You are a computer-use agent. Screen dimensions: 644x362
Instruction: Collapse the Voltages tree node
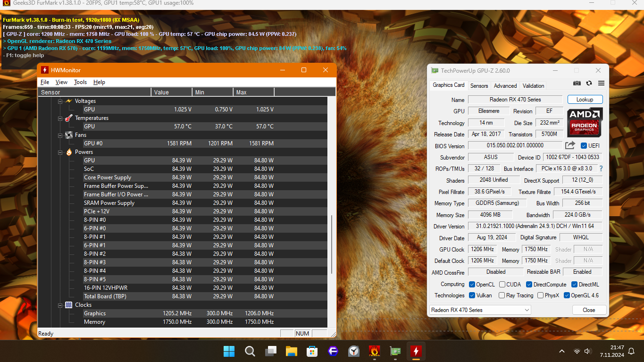coord(60,101)
